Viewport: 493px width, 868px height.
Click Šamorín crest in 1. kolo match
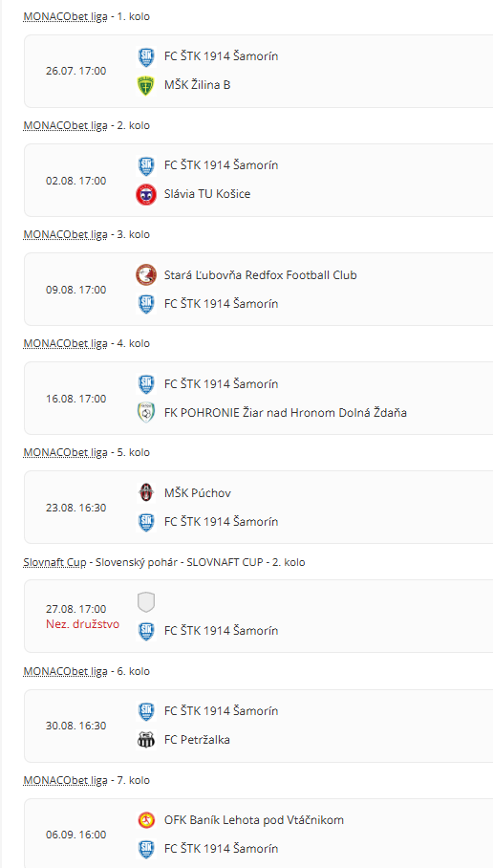tap(146, 57)
